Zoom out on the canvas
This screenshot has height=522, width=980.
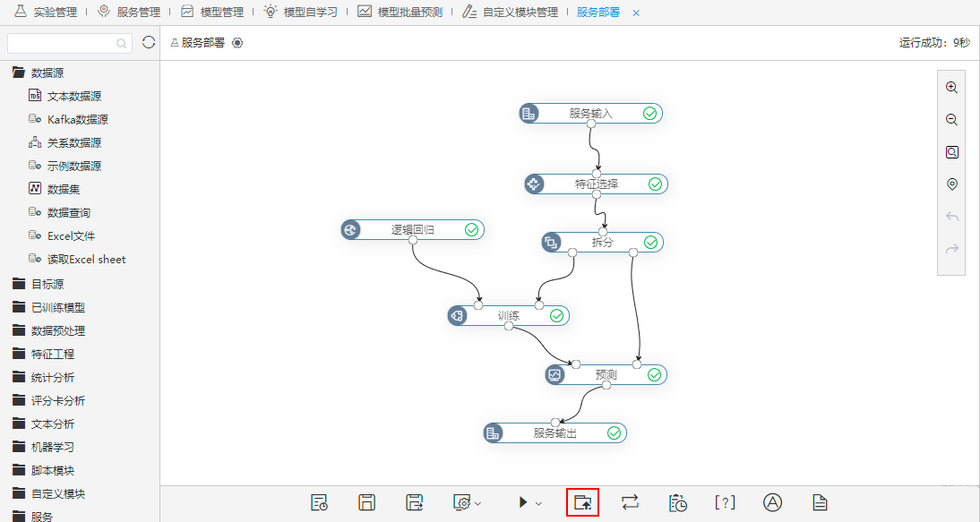[952, 120]
